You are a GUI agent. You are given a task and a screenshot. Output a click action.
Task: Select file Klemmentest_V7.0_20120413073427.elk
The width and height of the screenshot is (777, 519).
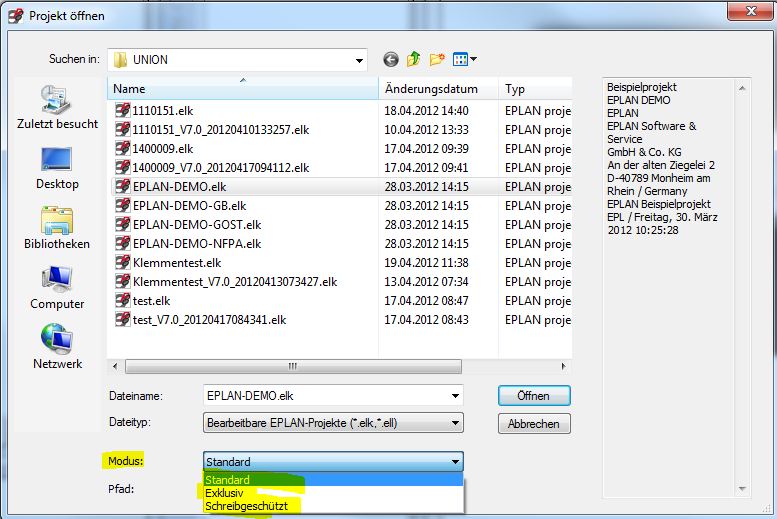pyautogui.click(x=235, y=282)
